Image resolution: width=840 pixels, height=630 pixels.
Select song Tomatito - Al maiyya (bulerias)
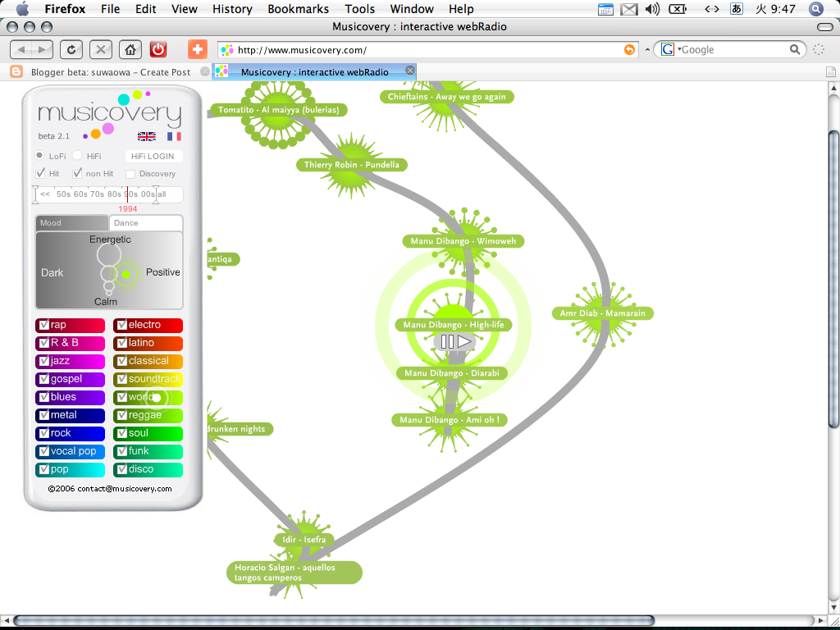[x=278, y=110]
